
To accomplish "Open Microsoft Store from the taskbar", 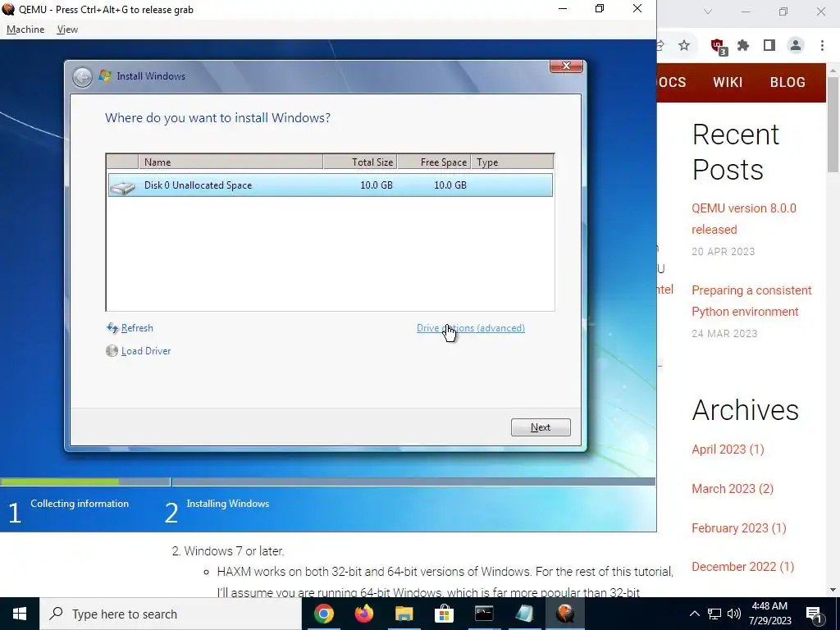I will (x=444, y=614).
